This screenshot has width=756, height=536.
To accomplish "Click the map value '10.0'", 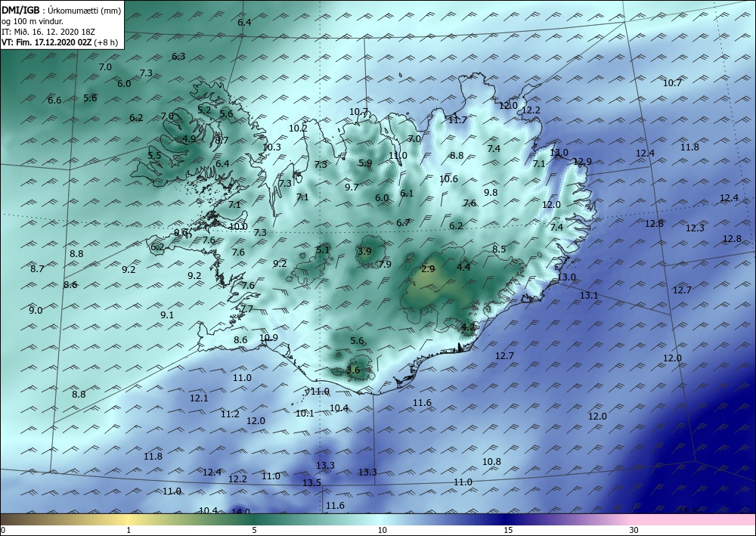I will (x=238, y=227).
